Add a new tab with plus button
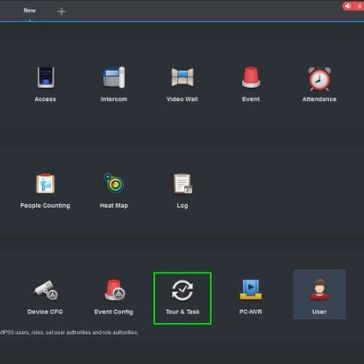Image resolution: width=364 pixels, height=364 pixels. pos(61,12)
